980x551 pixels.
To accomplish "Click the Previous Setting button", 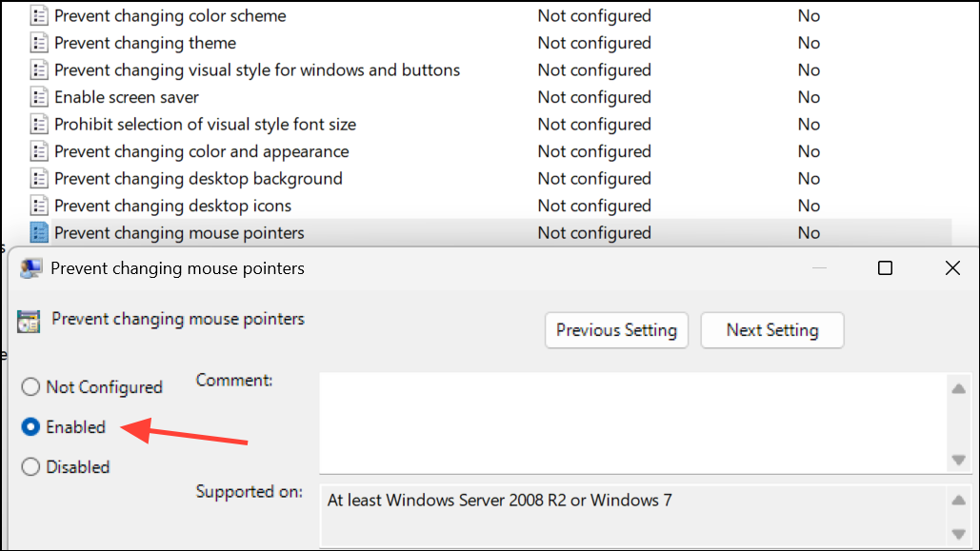I will (616, 330).
